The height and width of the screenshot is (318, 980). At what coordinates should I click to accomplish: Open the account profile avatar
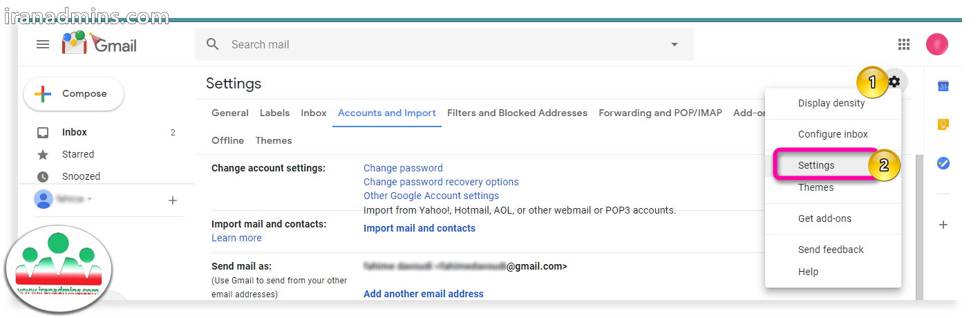(937, 44)
